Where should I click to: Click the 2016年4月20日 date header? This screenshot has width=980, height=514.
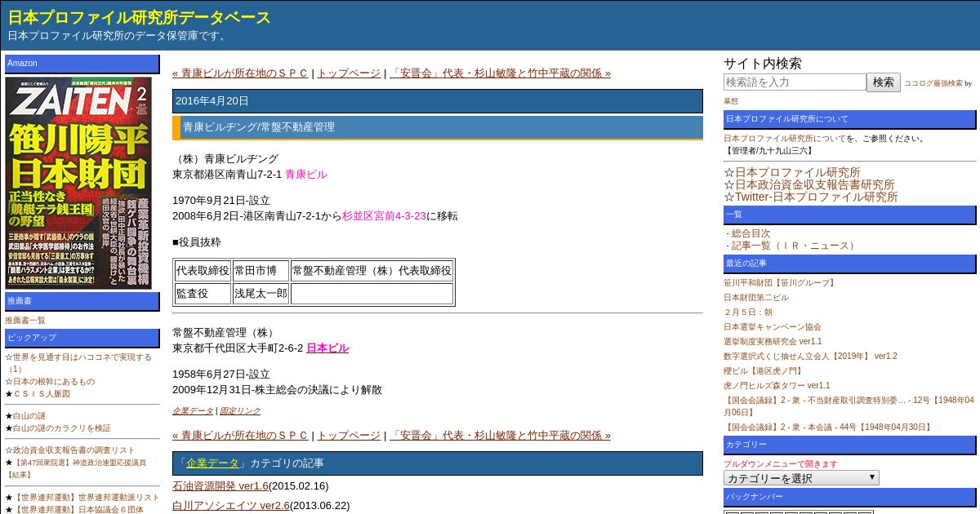click(438, 101)
